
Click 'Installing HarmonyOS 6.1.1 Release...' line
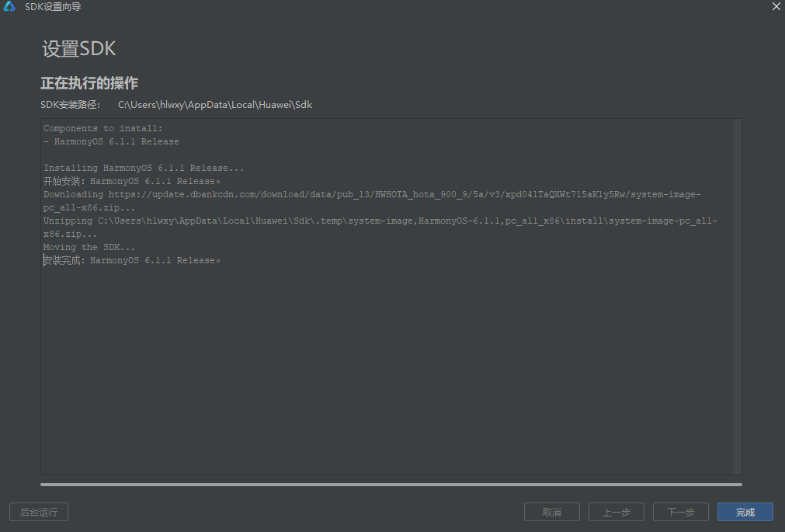[x=144, y=168]
